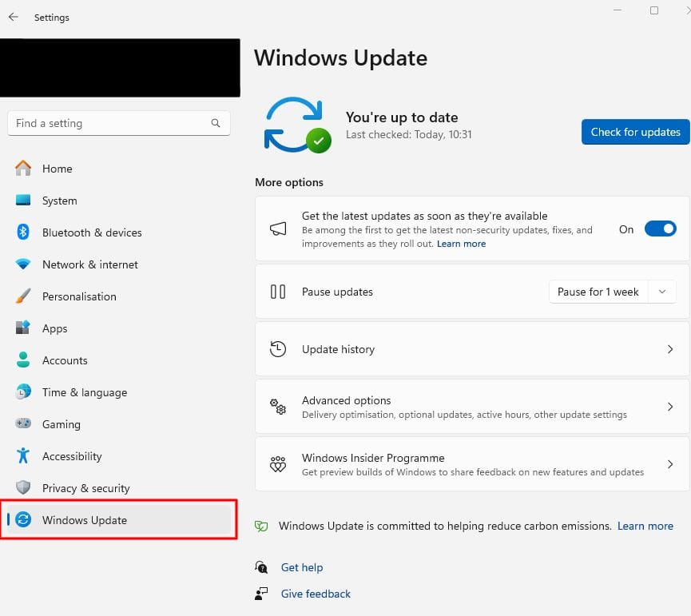Click the back arrow in Settings

coord(13,17)
